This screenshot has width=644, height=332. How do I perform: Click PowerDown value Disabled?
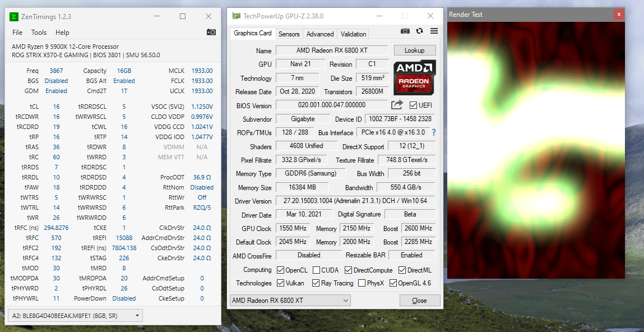point(124,298)
